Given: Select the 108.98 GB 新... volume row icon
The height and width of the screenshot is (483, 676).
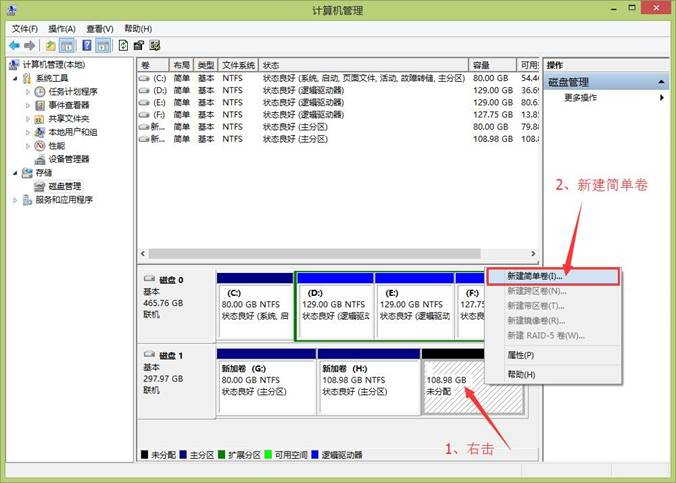Looking at the screenshot, I should [144, 139].
